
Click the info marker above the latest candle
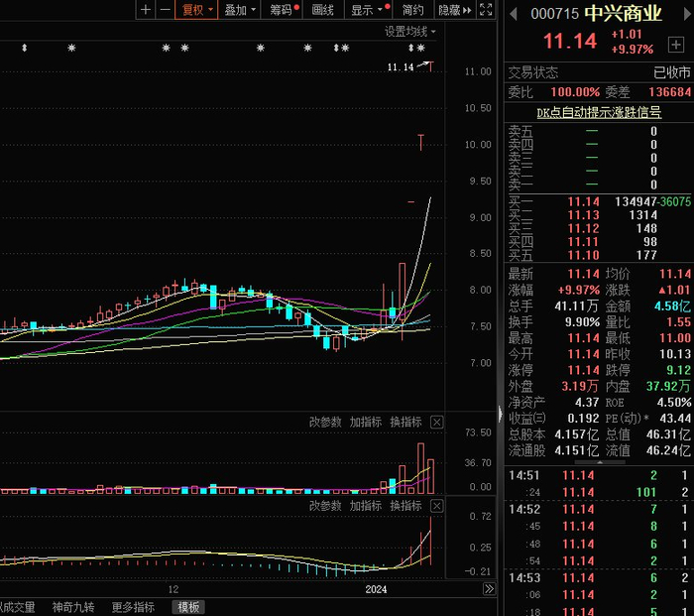click(421, 48)
